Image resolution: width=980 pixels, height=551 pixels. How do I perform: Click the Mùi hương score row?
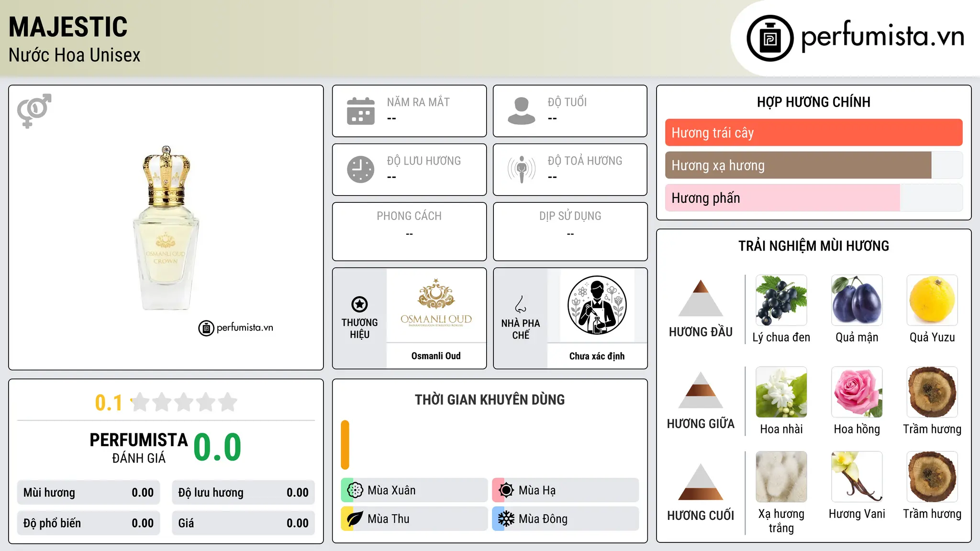[x=89, y=493]
